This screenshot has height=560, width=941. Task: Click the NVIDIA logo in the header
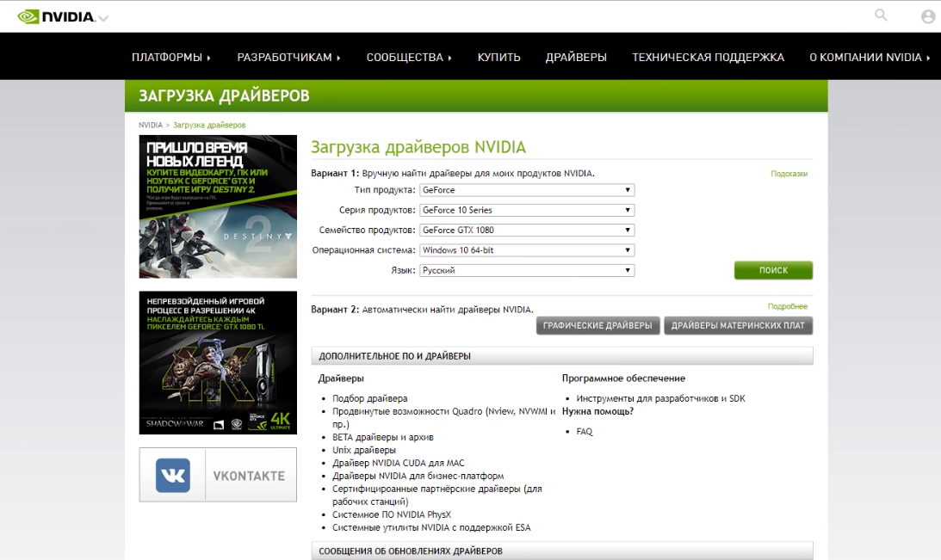click(x=56, y=17)
